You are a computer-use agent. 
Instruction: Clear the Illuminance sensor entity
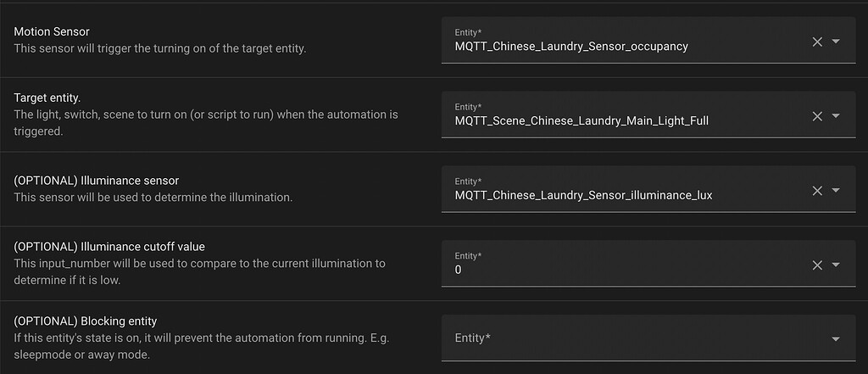coord(817,191)
